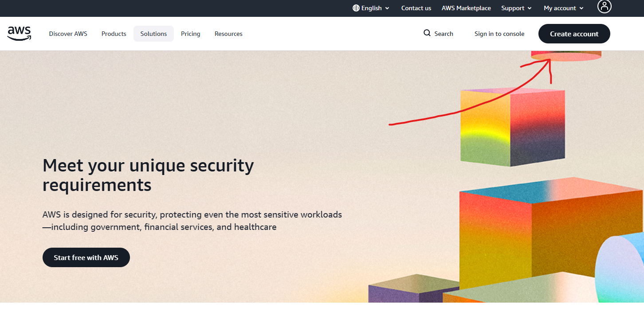Click the globe language icon
Image resolution: width=644 pixels, height=319 pixels.
(356, 8)
